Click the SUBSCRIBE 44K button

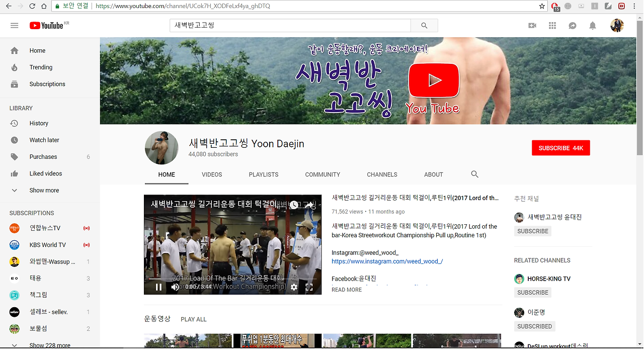560,148
